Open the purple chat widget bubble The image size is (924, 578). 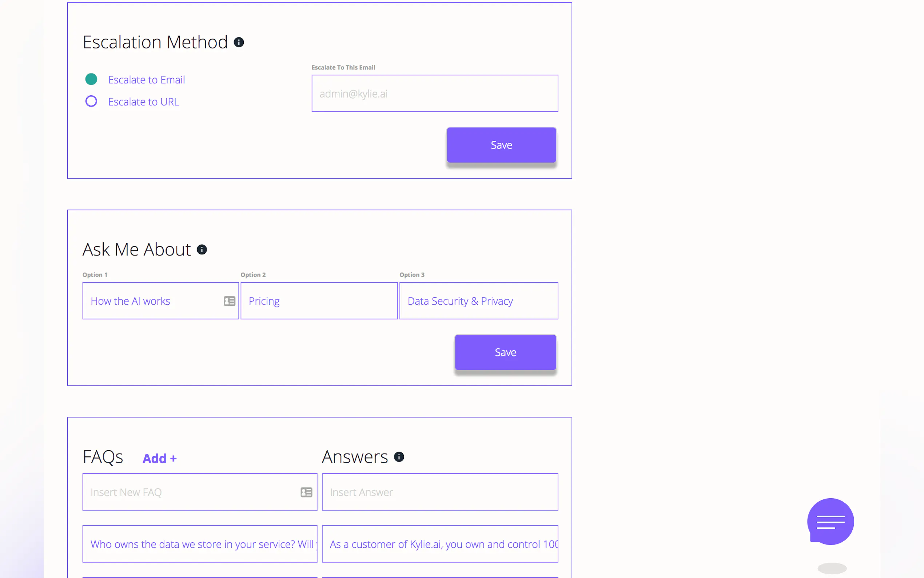[830, 522]
